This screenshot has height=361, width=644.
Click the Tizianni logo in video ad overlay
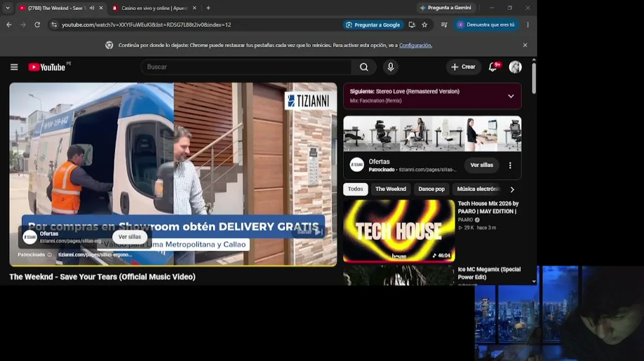(30, 237)
